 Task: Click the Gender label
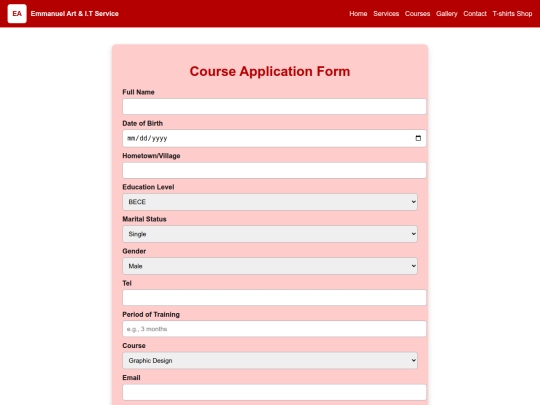pyautogui.click(x=134, y=251)
